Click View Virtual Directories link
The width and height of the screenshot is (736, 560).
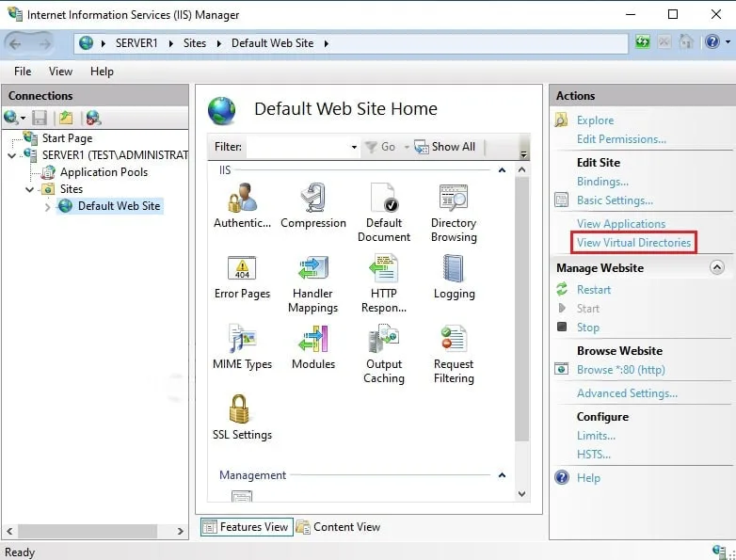pyautogui.click(x=633, y=242)
